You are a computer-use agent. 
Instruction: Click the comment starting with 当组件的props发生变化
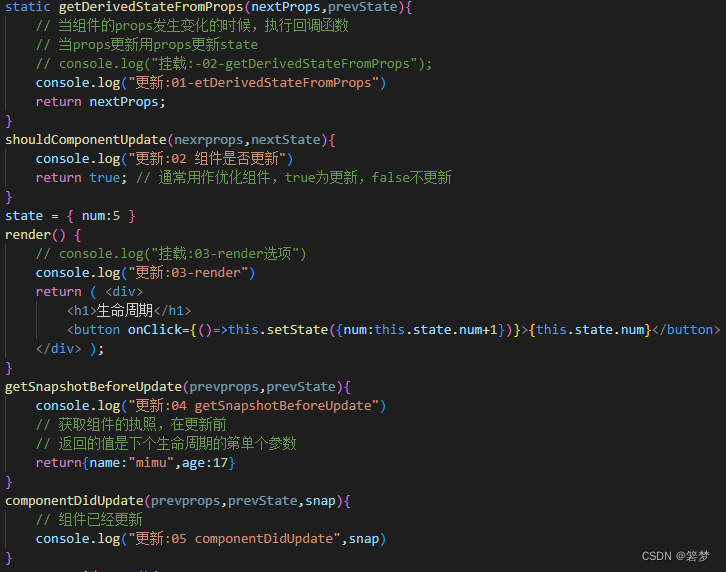click(192, 26)
